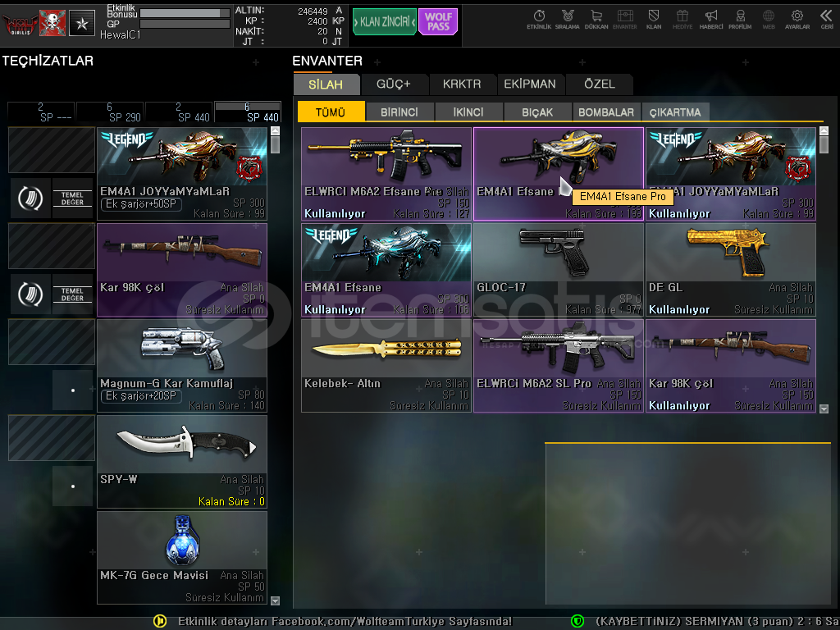Click the Klan Zinciri button
840x630 pixels.
click(x=384, y=22)
